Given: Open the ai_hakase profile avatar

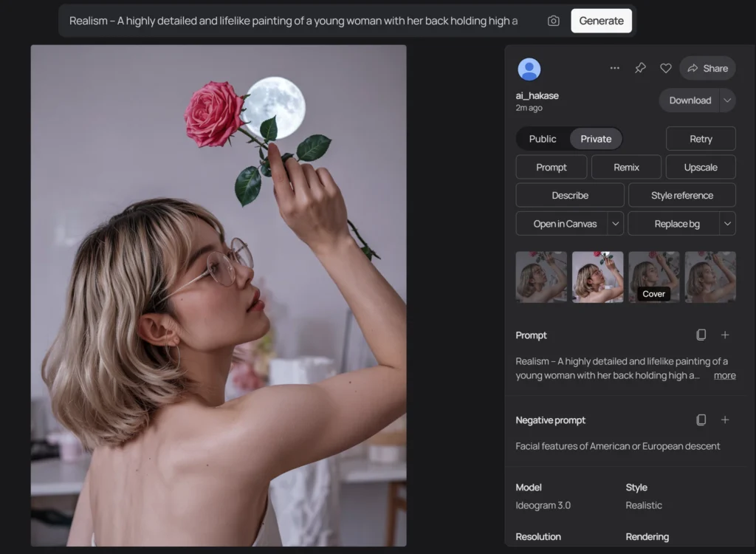Looking at the screenshot, I should 529,69.
